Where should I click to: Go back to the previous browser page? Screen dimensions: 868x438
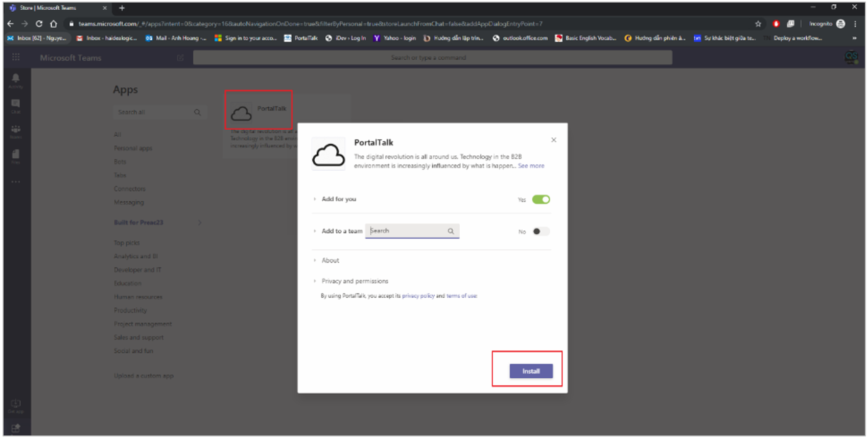pyautogui.click(x=11, y=23)
